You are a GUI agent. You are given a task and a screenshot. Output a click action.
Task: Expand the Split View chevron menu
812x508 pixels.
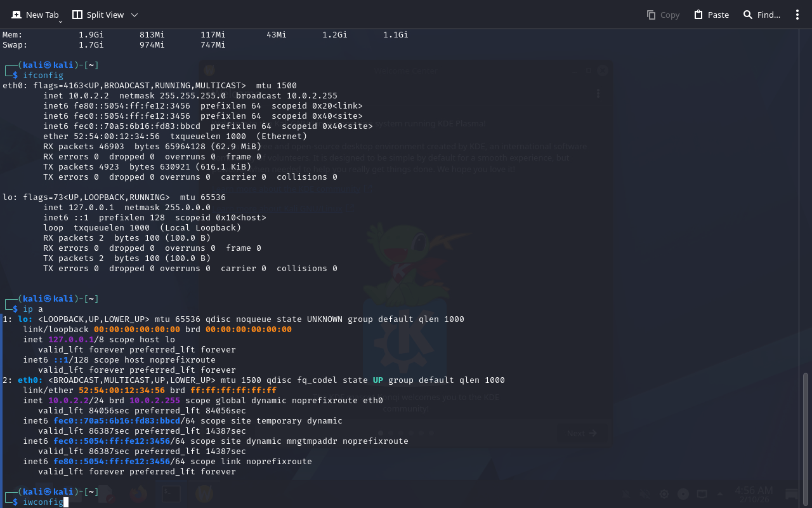point(134,15)
